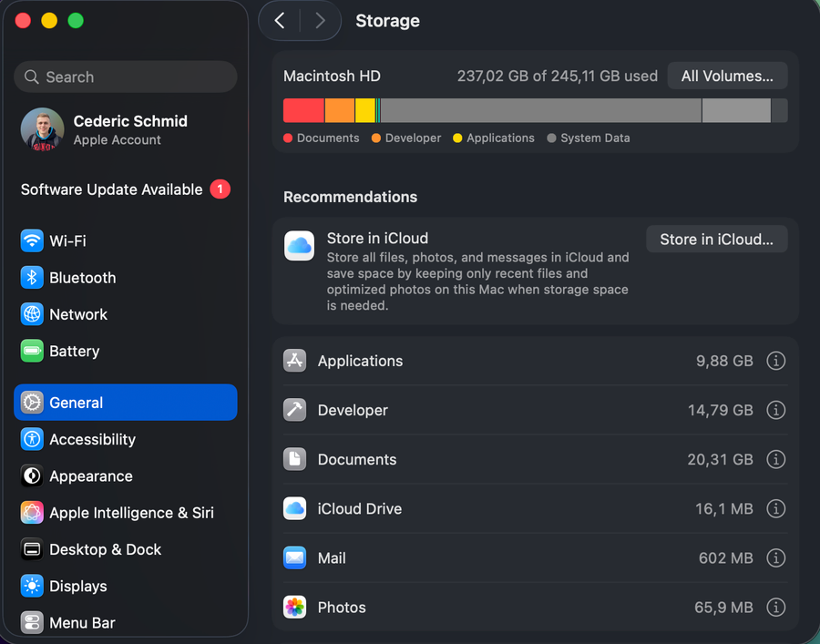Click the red Documents bar segment
This screenshot has width=820, height=644.
[303, 110]
